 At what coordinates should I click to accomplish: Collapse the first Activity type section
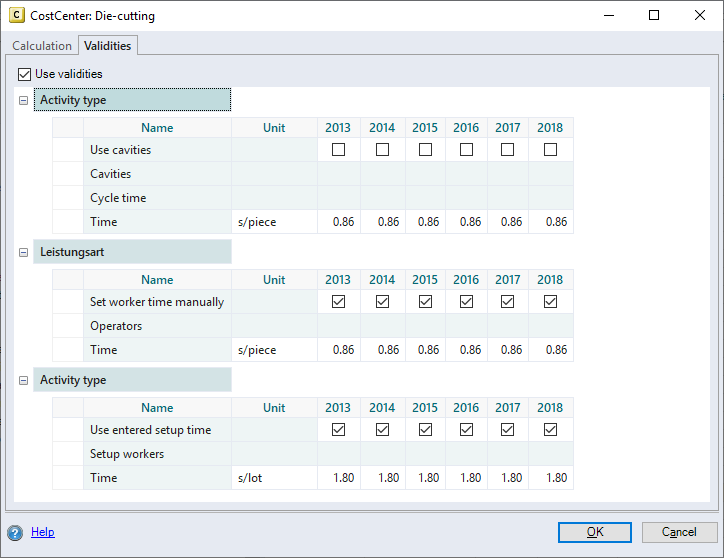coord(23,101)
